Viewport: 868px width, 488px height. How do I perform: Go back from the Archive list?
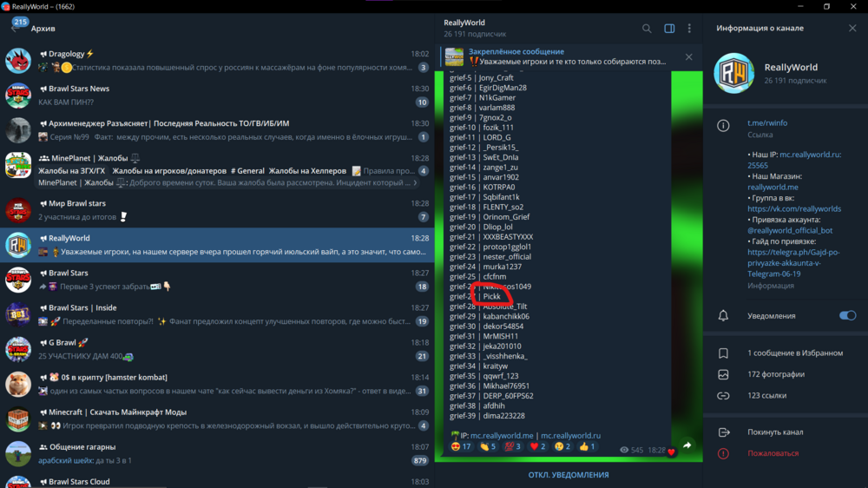coord(15,29)
